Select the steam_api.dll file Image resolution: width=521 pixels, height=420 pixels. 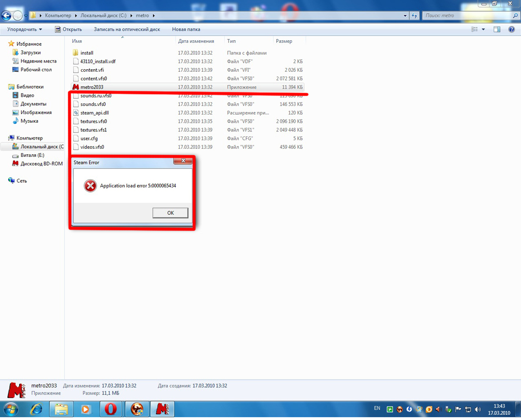[188, 113]
